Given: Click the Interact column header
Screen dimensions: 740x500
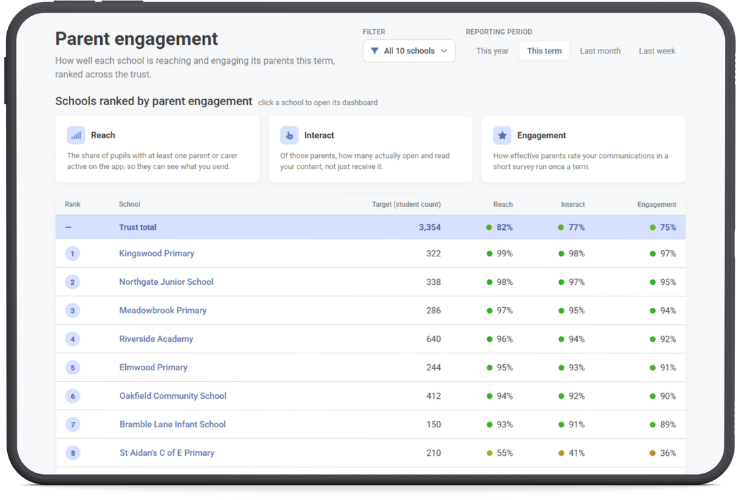Looking at the screenshot, I should click(572, 204).
